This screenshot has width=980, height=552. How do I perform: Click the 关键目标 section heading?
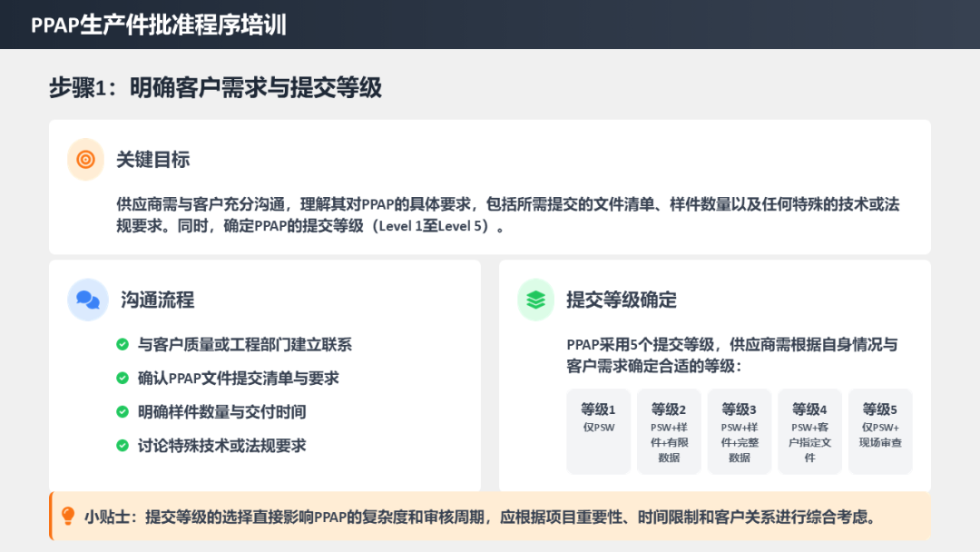[152, 160]
